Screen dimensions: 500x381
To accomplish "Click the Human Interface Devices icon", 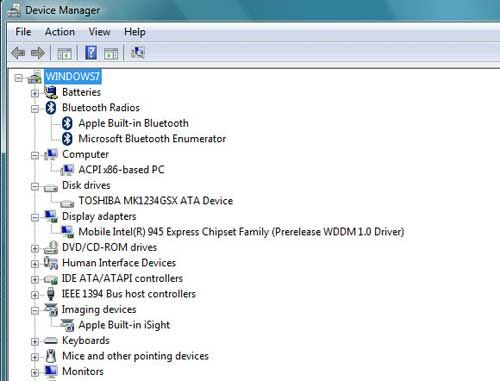I will (51, 263).
